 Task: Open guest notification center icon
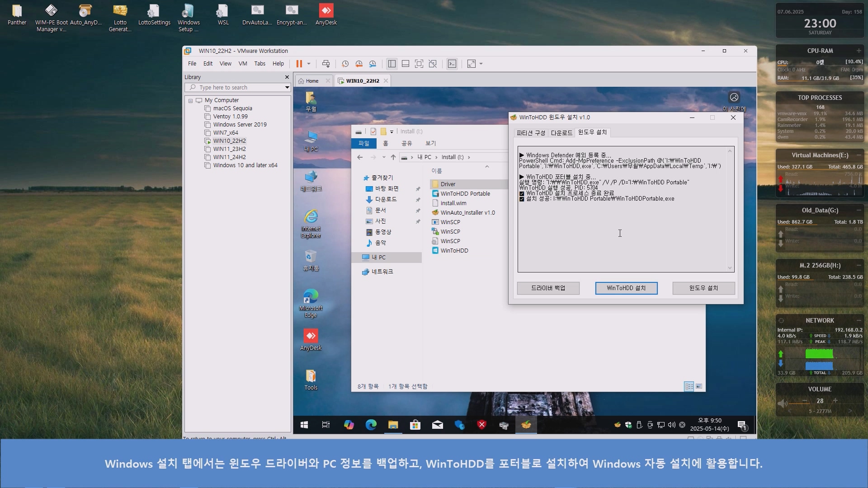click(742, 425)
